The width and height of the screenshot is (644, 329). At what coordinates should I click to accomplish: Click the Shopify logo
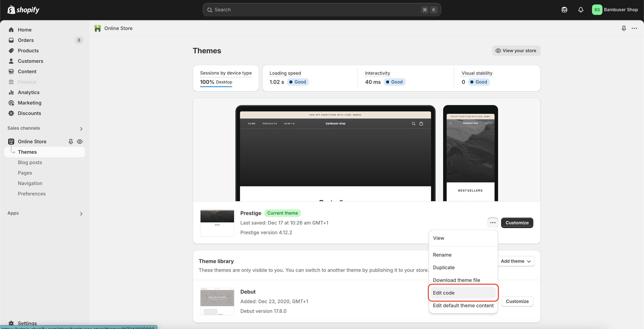[23, 10]
